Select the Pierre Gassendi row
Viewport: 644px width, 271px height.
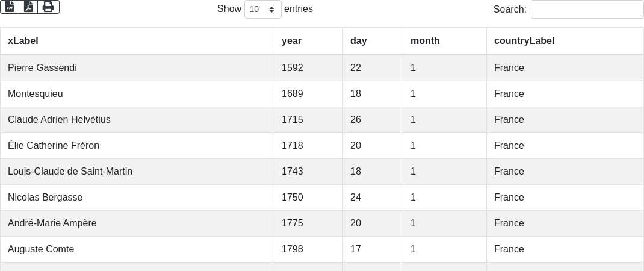322,68
